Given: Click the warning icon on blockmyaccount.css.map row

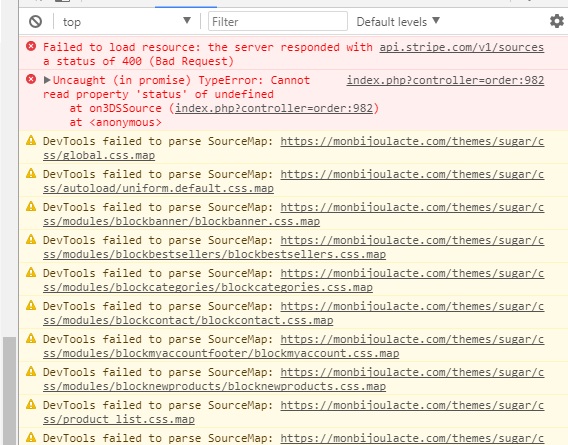Looking at the screenshot, I should 31,338.
